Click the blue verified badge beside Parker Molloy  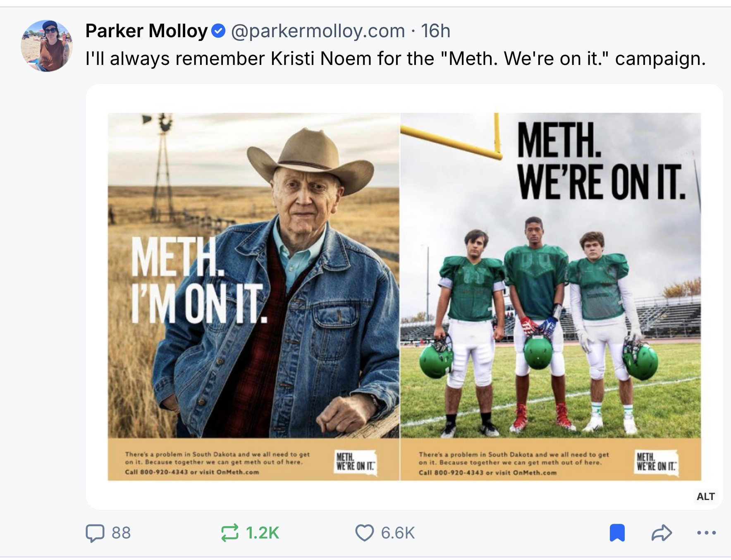218,31
